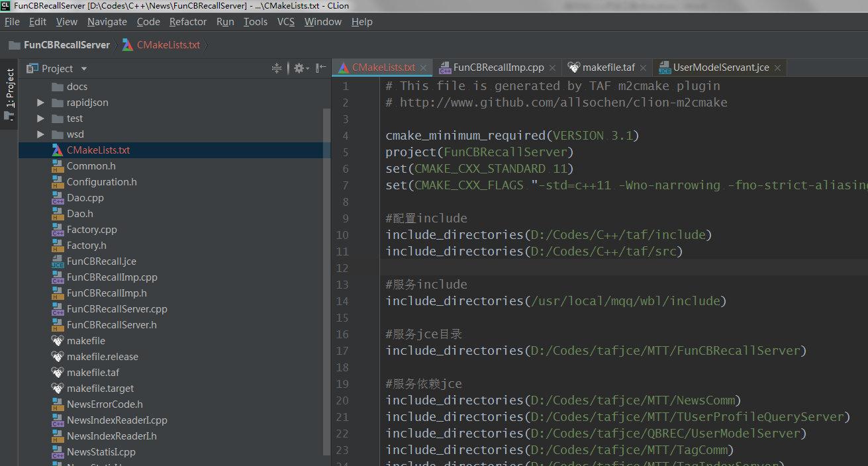Click the CMakeLists.txt breadcrumb

point(168,44)
